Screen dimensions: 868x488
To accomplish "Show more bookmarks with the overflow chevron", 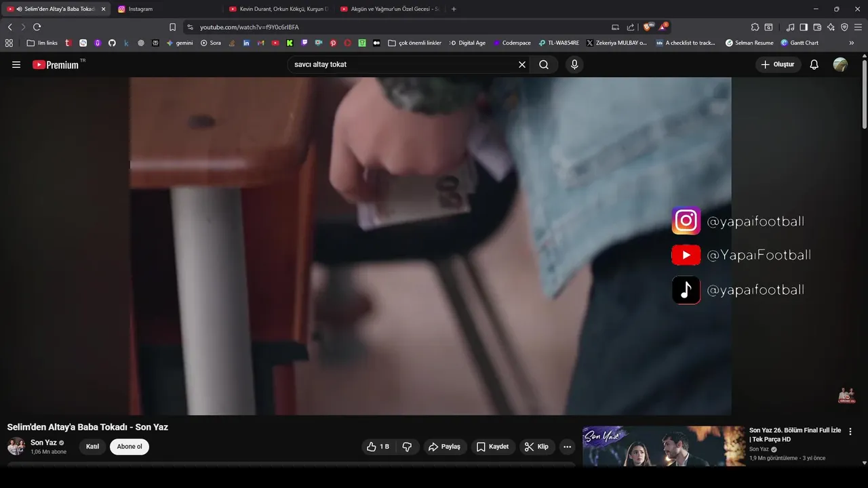I will pyautogui.click(x=852, y=43).
